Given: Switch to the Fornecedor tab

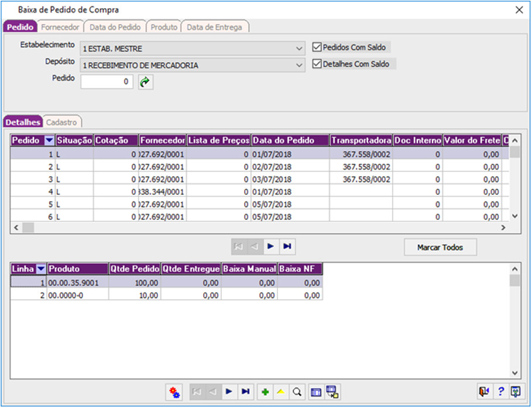Looking at the screenshot, I should [60, 27].
